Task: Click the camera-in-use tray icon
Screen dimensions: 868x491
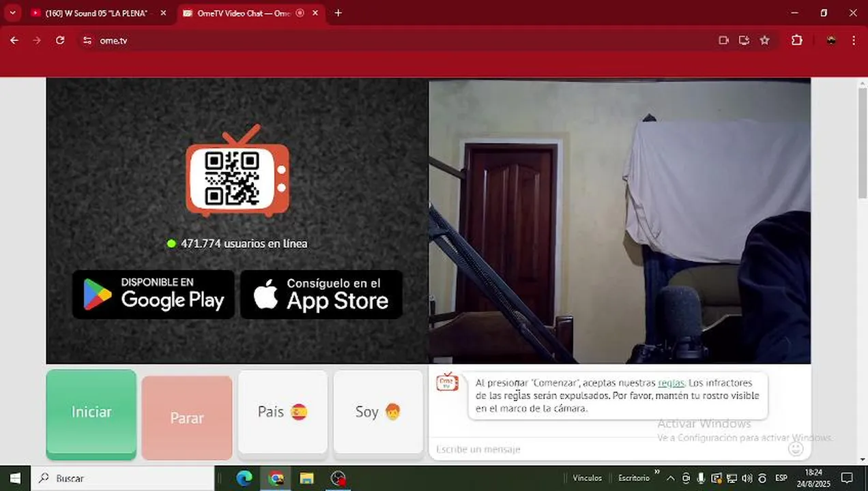Action: (686, 478)
